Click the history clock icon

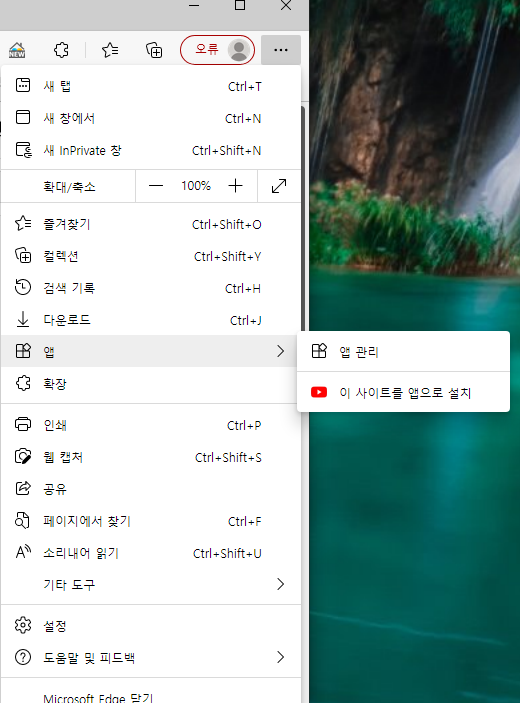[23, 287]
